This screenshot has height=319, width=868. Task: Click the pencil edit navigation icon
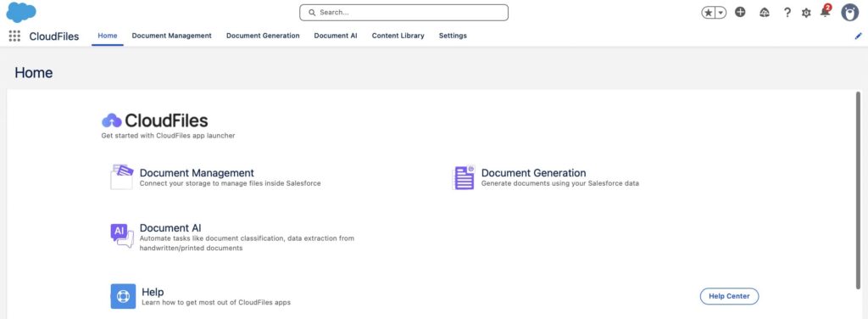coord(859,36)
